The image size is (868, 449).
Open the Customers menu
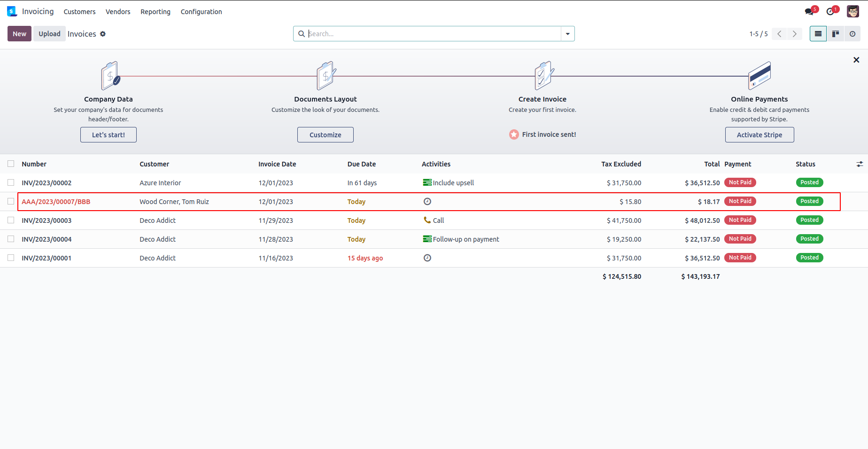tap(79, 12)
